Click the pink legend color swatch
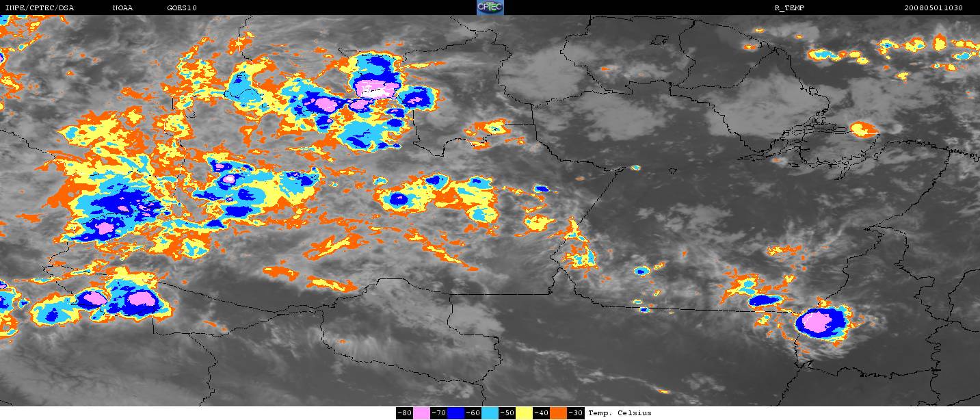This screenshot has width=980, height=420. point(421,413)
